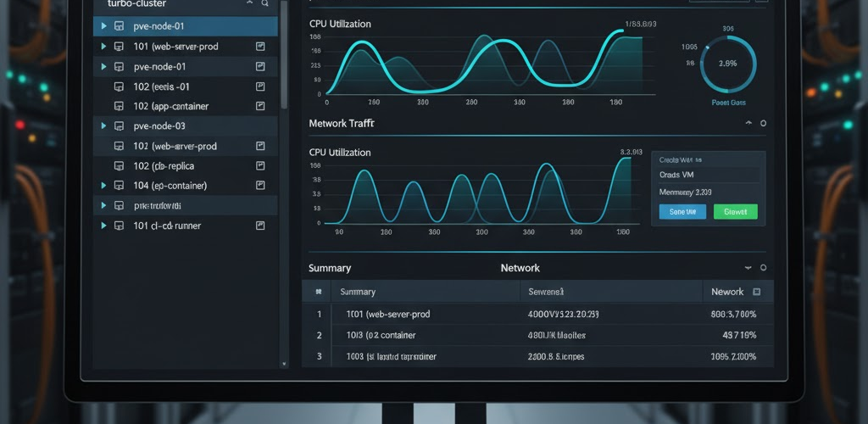Switch to the Summary tab above the table
The height and width of the screenshot is (424, 868).
tap(329, 268)
